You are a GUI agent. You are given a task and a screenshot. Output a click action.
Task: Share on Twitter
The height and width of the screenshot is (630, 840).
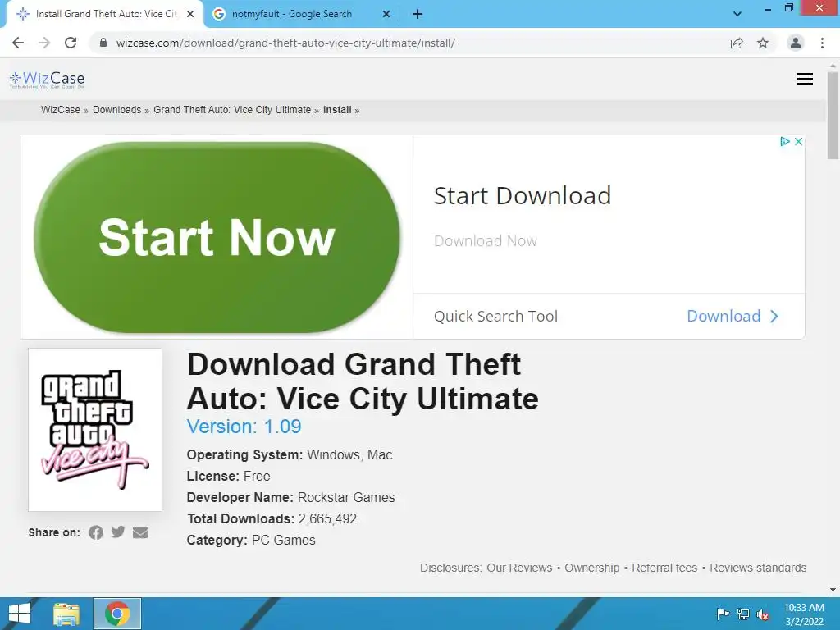click(118, 532)
